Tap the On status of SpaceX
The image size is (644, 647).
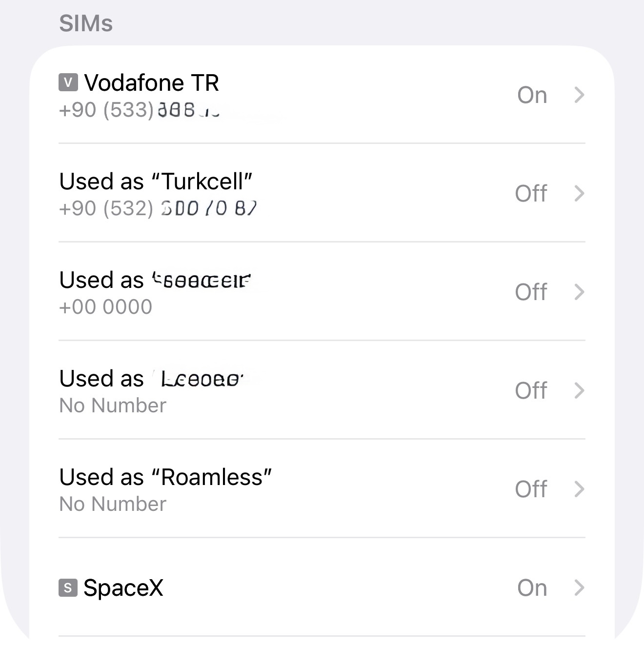click(532, 588)
